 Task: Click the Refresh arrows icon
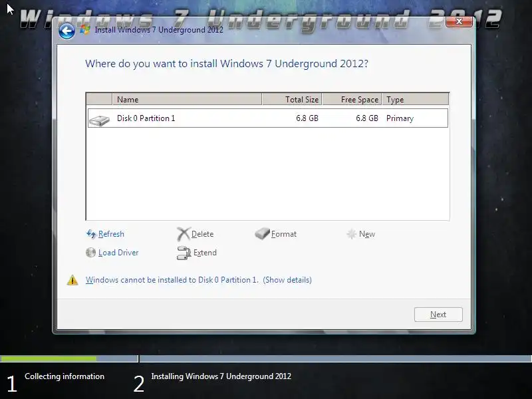[91, 234]
